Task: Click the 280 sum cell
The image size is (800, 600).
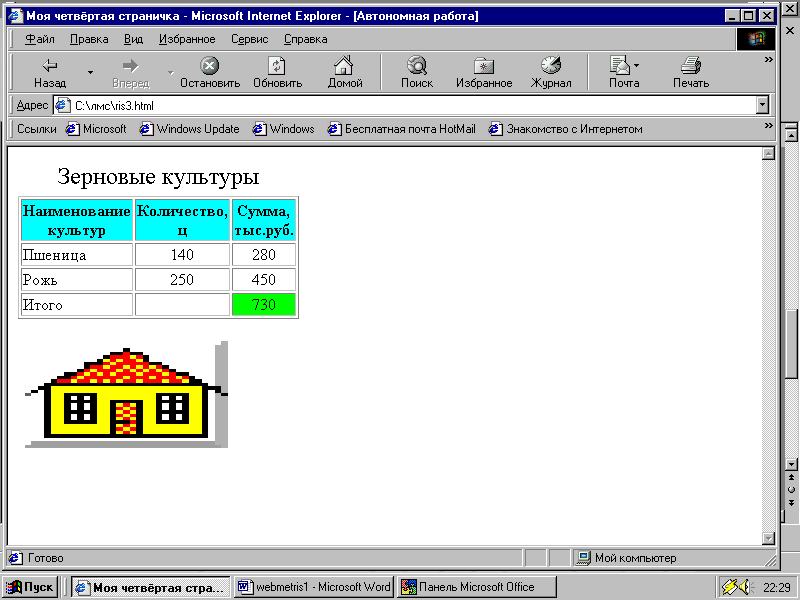Action: point(264,255)
